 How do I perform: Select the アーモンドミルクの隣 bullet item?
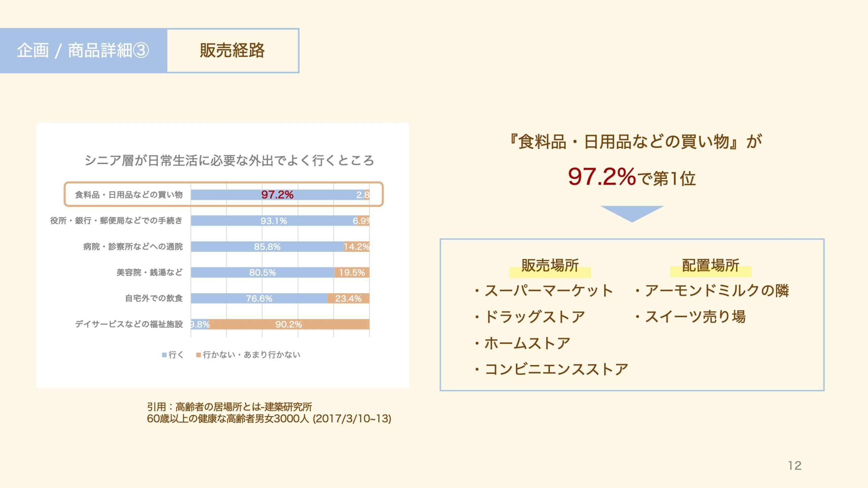[712, 291]
